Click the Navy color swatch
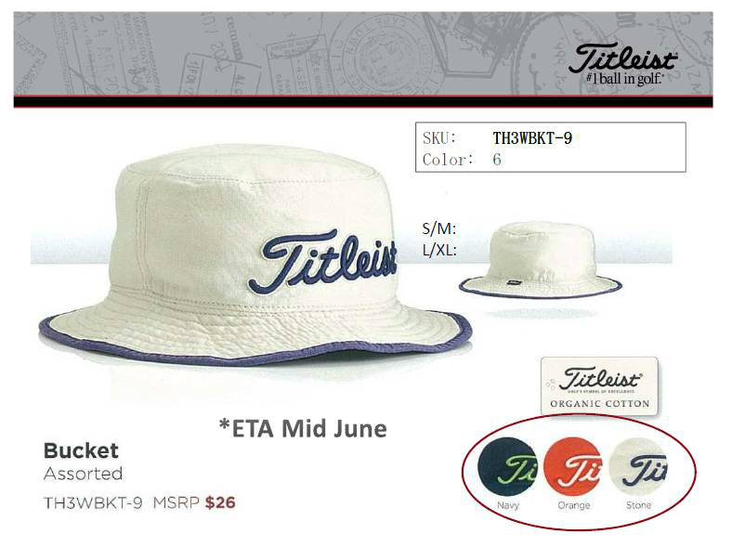This screenshot has height=560, width=732. (x=508, y=468)
